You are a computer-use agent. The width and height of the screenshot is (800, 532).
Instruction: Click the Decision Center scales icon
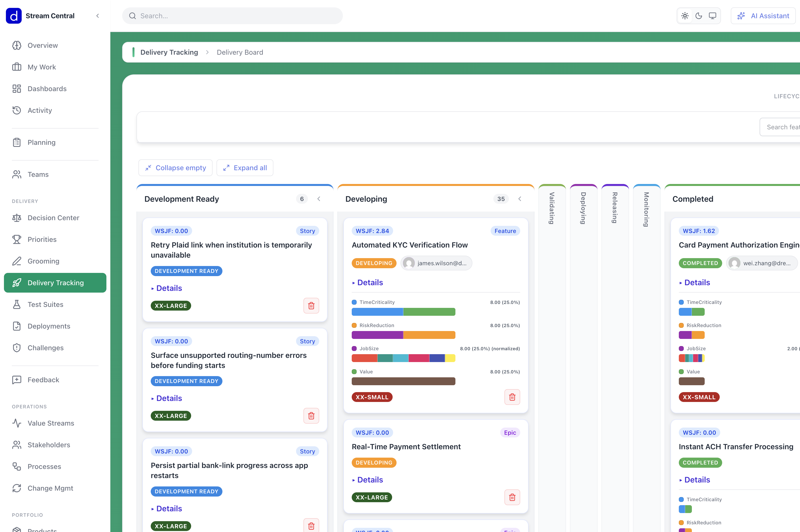[x=17, y=218]
